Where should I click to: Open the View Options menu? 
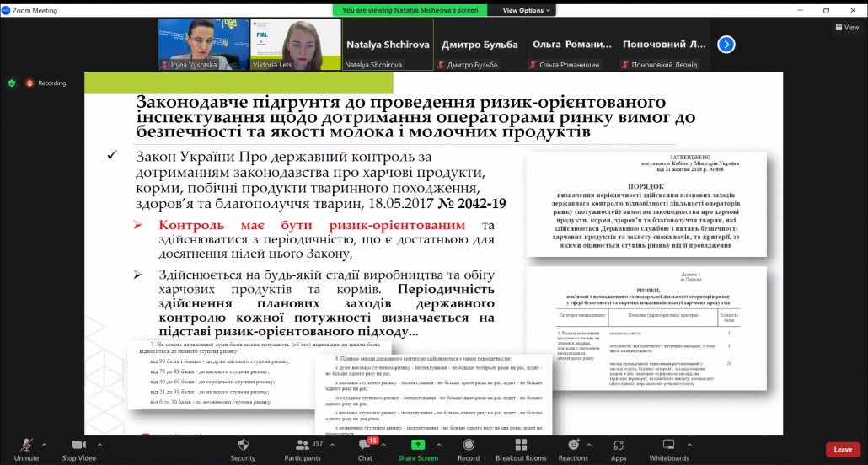(x=527, y=11)
